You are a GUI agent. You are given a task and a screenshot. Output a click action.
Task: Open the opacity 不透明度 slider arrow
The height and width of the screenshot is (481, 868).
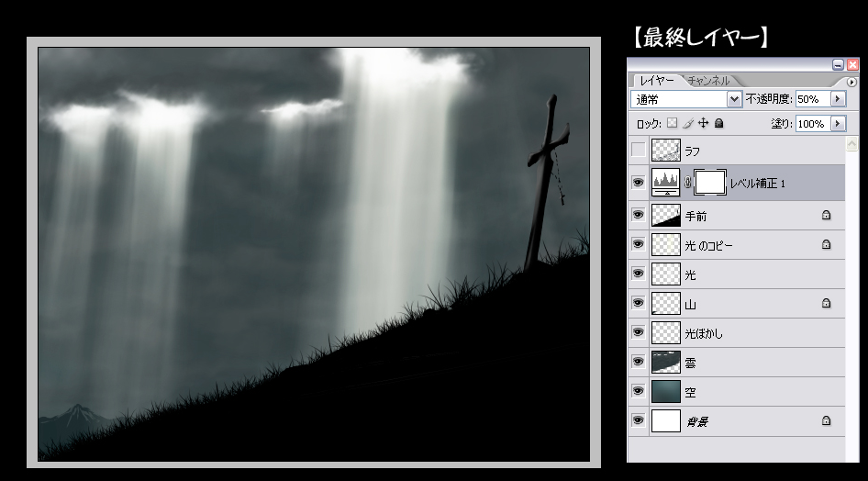pos(838,98)
